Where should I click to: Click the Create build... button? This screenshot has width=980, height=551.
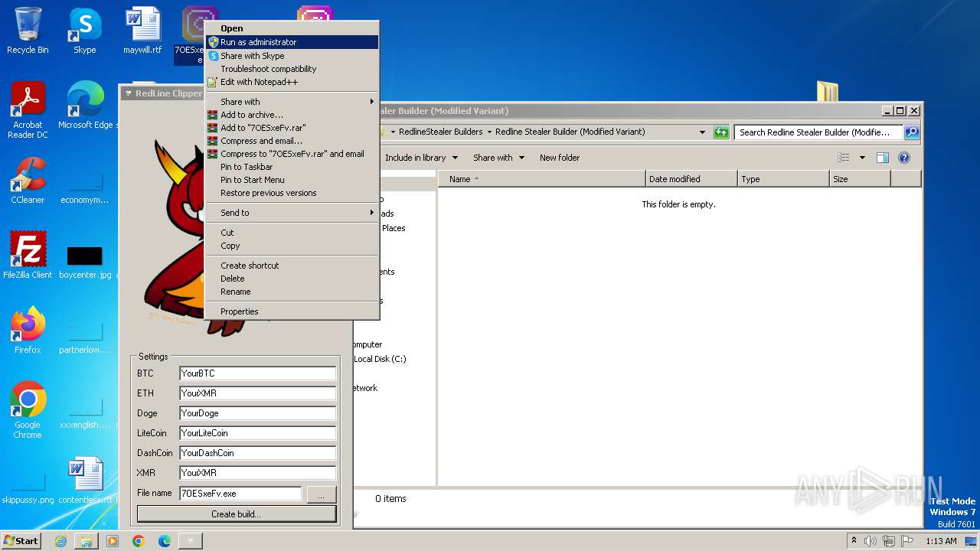coord(237,514)
